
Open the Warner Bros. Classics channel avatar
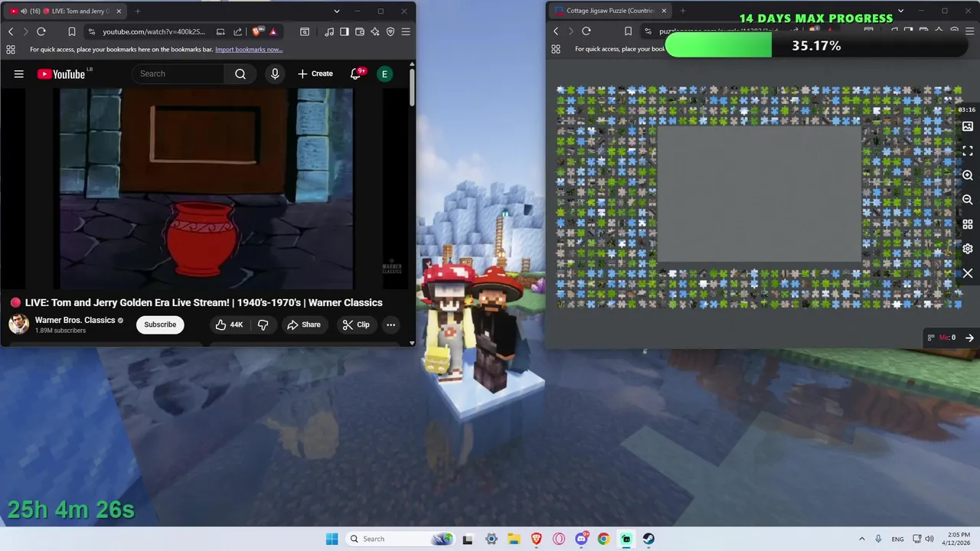[x=19, y=324]
